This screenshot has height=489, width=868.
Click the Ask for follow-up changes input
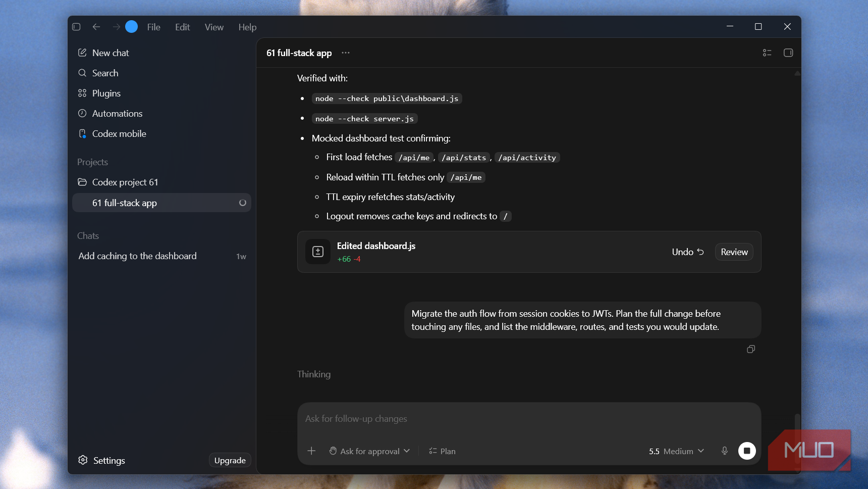tap(529, 419)
